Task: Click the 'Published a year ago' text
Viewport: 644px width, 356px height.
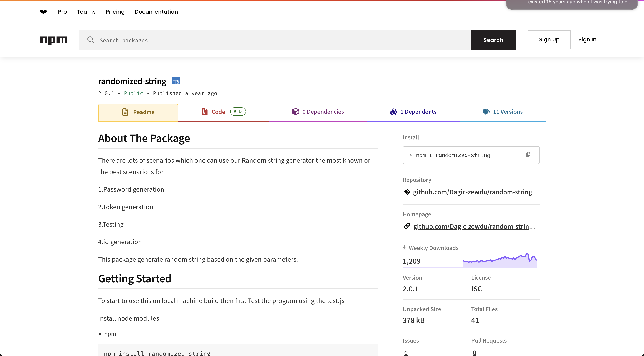Action: pyautogui.click(x=185, y=93)
